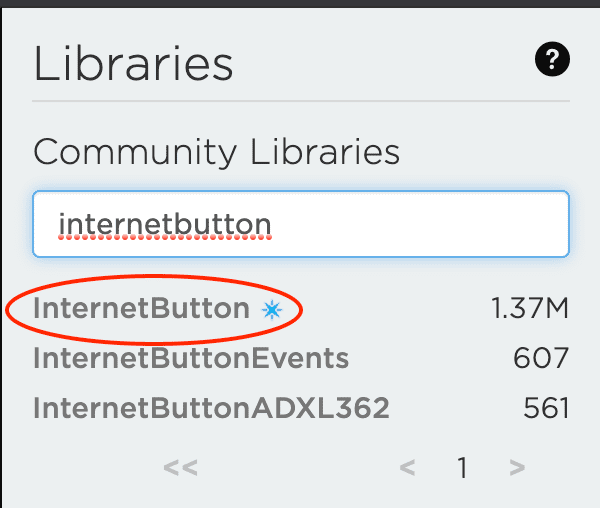
Task: Click empty space right of the search text
Action: click(419, 224)
